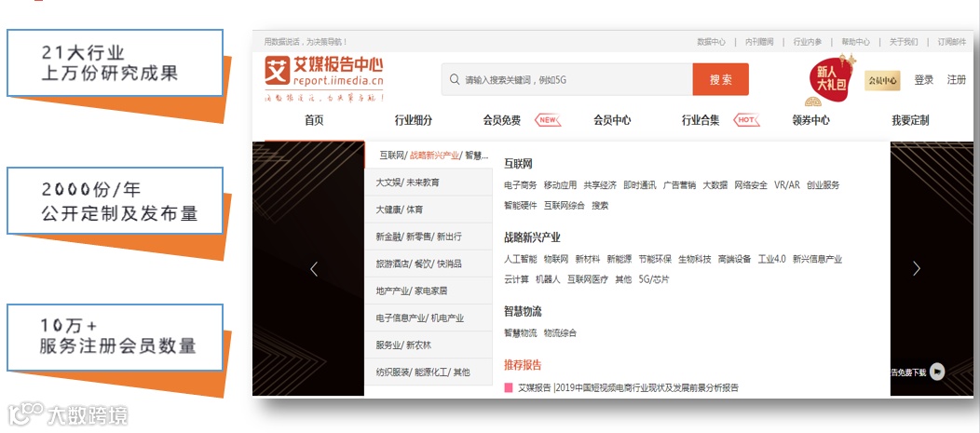980x433 pixels.
Task: Open 内刊赠阅 in the top bar
Action: (x=759, y=42)
